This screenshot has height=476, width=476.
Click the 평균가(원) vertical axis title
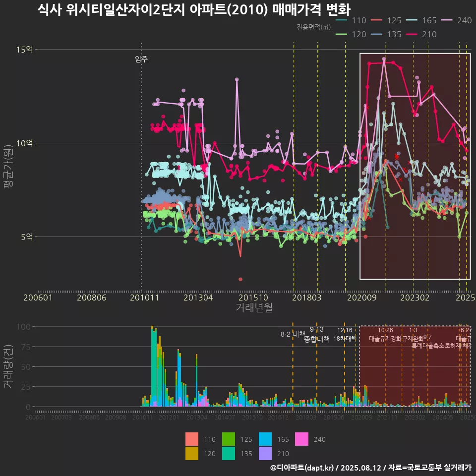pyautogui.click(x=8, y=167)
